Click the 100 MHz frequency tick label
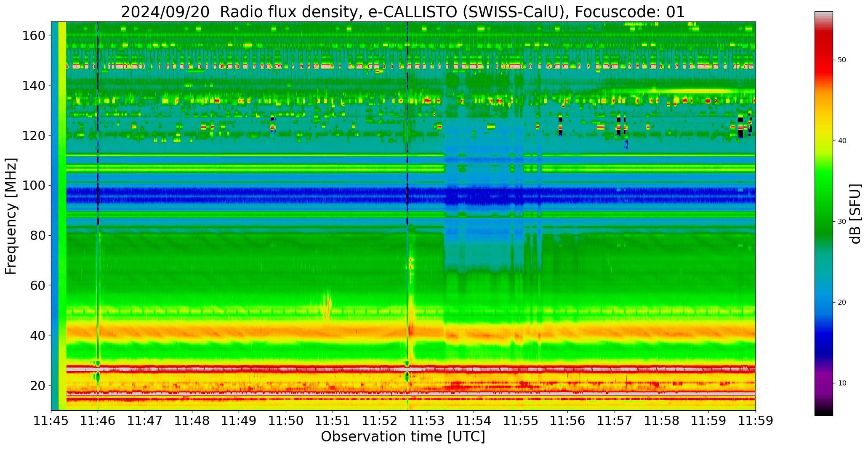 click(34, 186)
